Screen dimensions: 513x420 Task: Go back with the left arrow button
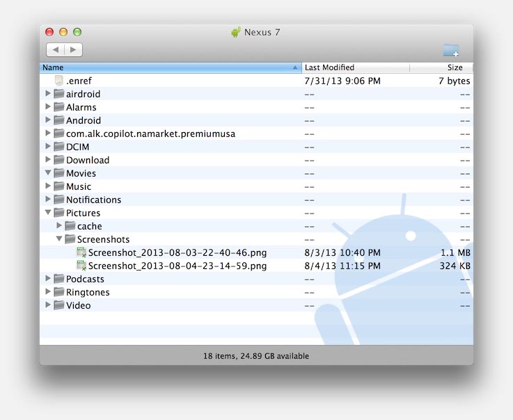click(x=56, y=49)
